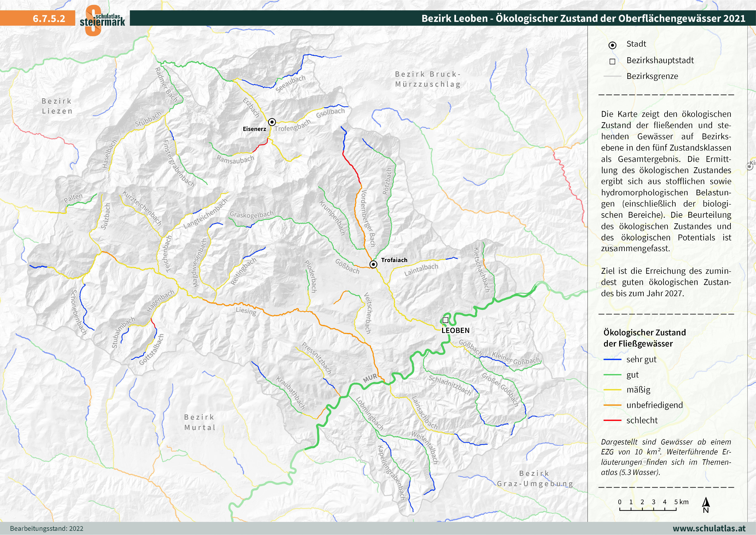
Task: Open the www.schulatlas.at link
Action: pyautogui.click(x=709, y=528)
